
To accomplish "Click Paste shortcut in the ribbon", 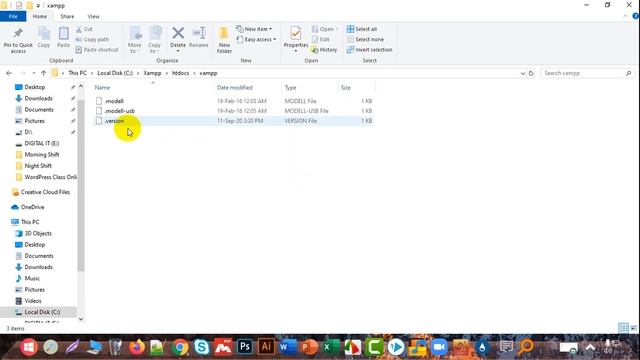I will 97,50.
